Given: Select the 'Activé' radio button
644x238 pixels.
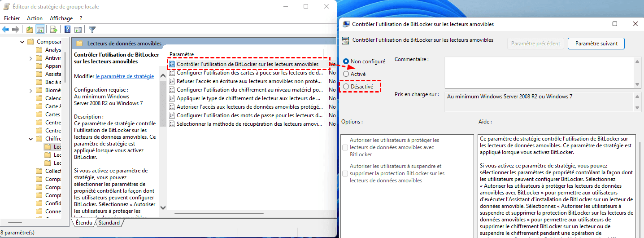Looking at the screenshot, I should [346, 74].
